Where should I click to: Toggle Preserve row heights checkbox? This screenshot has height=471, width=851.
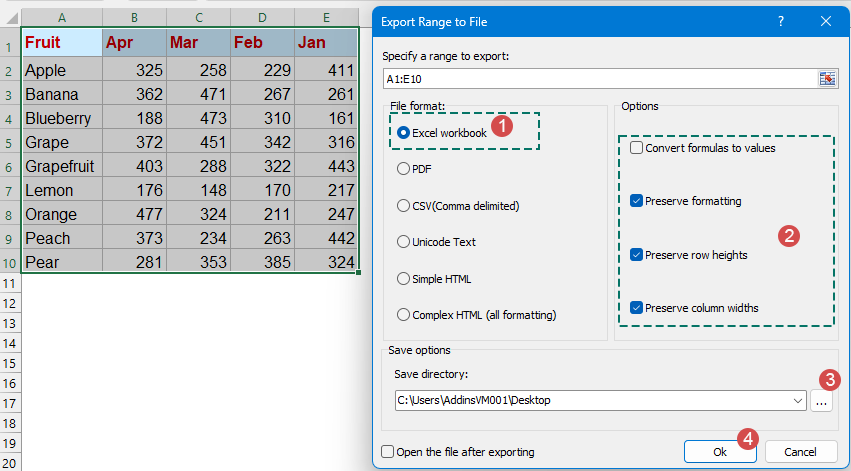[637, 255]
